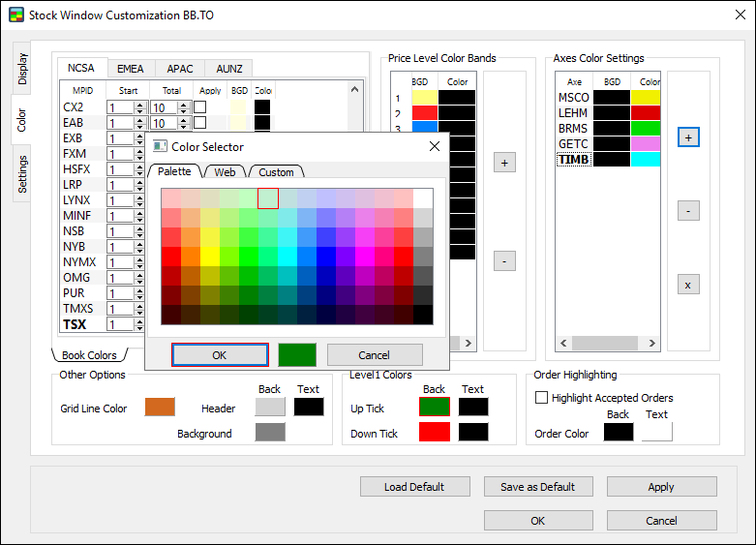Click the x button in Axes panel
The width and height of the screenshot is (756, 545).
coord(687,285)
